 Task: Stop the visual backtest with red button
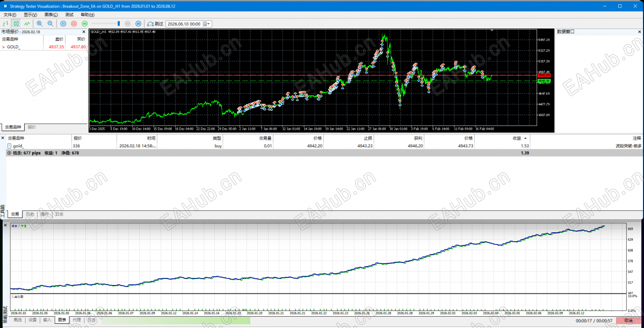(74, 24)
